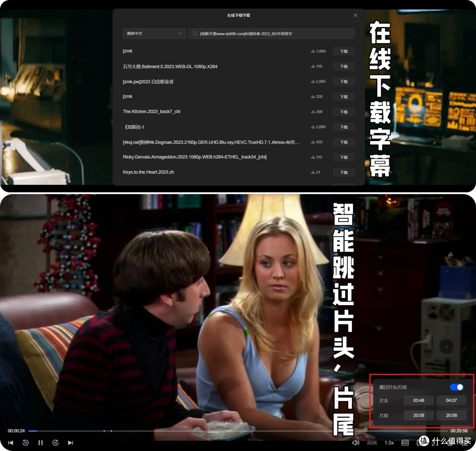Click total duration 00:20:58
476x451 pixels.
pos(459,431)
